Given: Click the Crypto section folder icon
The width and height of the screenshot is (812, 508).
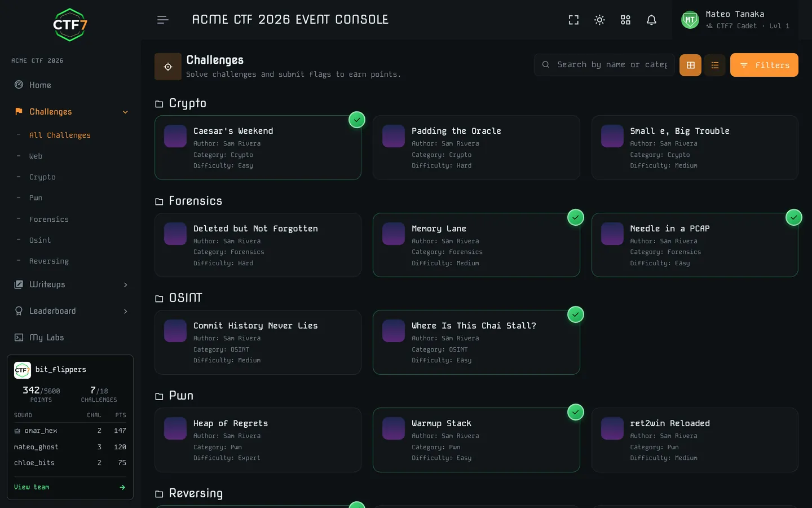Looking at the screenshot, I should pos(159,104).
